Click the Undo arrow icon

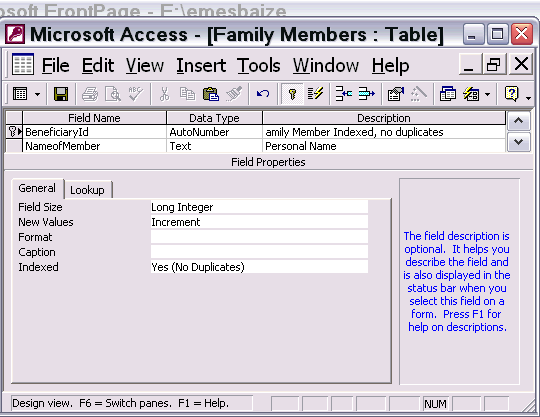(263, 94)
